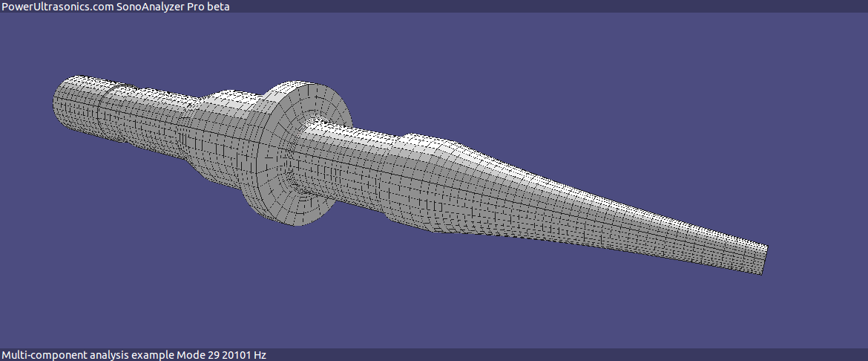Viewport: 868px width, 361px height.
Task: Click the title text "PowerUltrasonics.com SonoAnalyzer Pro beta"
Action: pyautogui.click(x=115, y=7)
